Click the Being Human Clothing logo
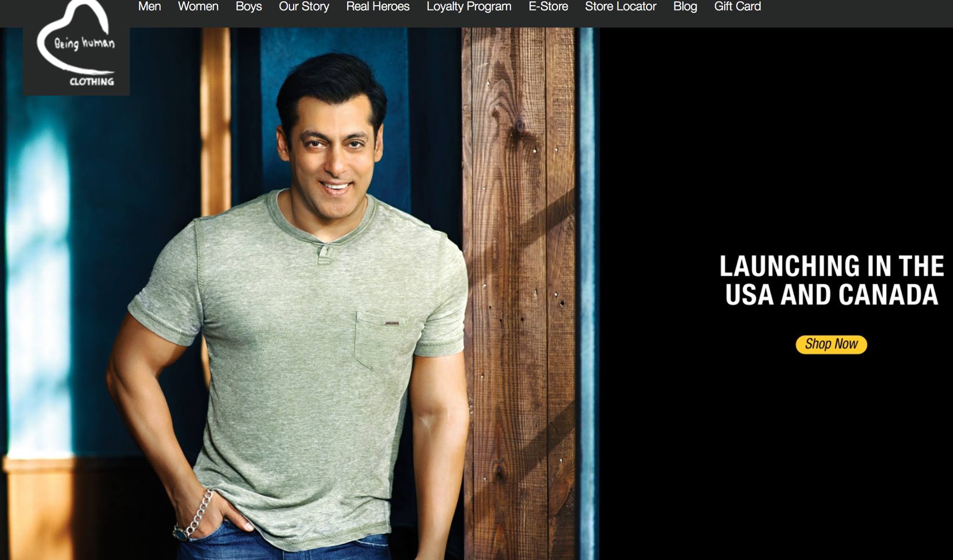The height and width of the screenshot is (560, 953). [x=76, y=47]
